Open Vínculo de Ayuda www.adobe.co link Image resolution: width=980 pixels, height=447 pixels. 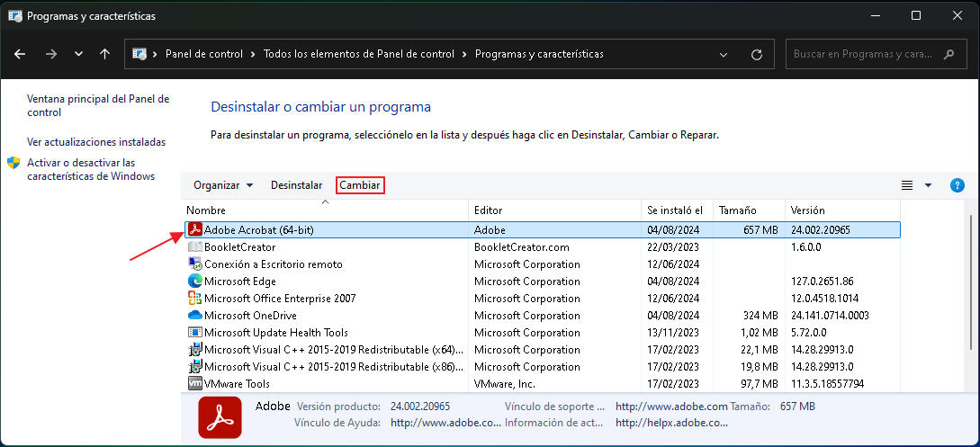click(445, 423)
